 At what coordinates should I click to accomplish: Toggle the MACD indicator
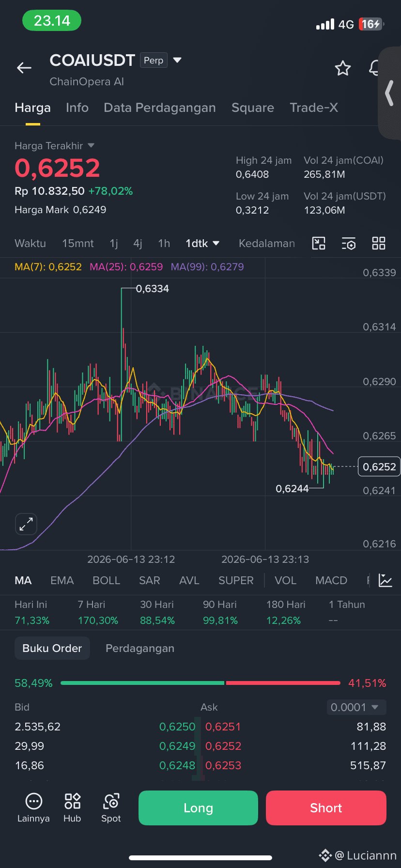331,580
